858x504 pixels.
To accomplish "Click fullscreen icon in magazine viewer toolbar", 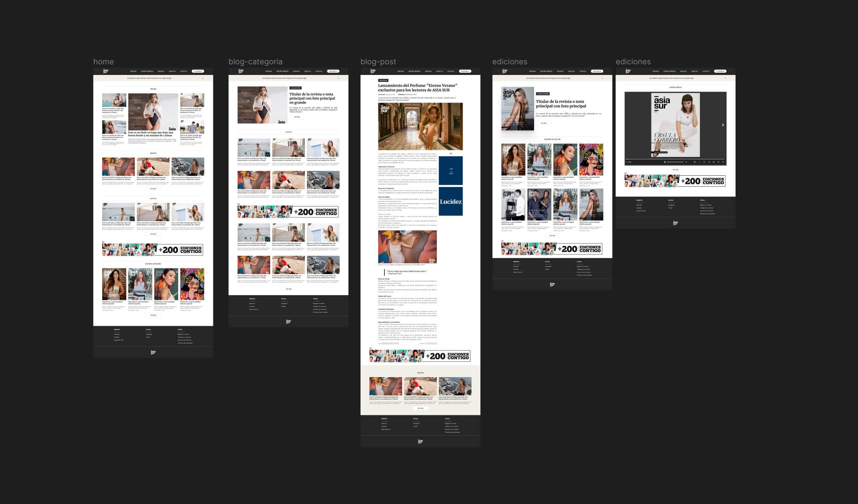I will tap(723, 162).
